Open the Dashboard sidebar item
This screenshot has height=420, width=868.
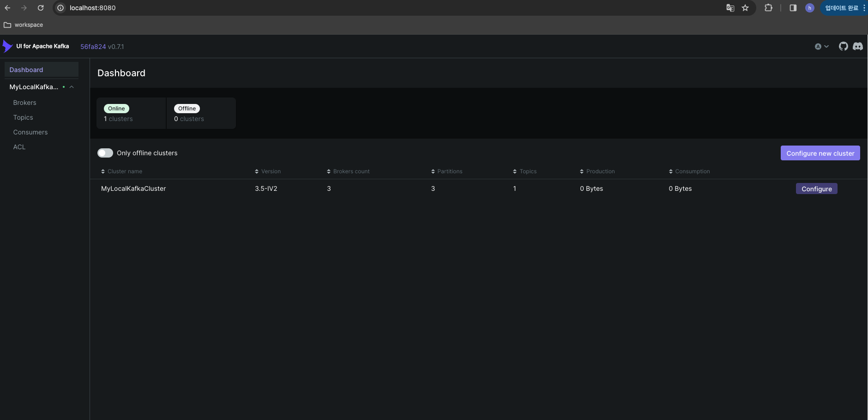42,70
